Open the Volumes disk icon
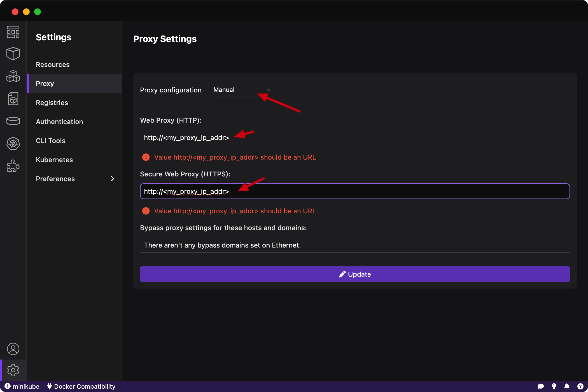The height and width of the screenshot is (392, 588). click(13, 121)
